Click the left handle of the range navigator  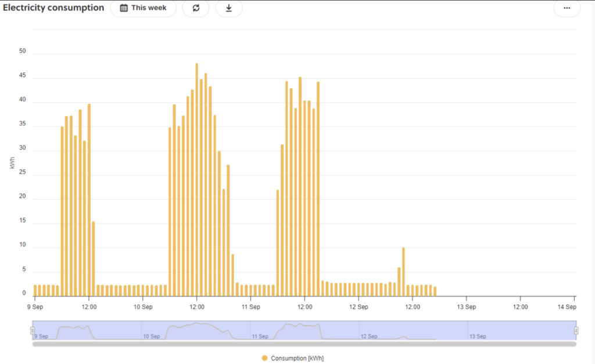[x=33, y=331]
